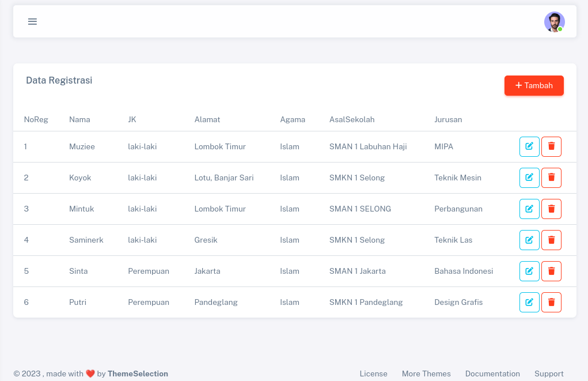Delete the Muziee registration row
The image size is (588, 381).
coord(551,146)
